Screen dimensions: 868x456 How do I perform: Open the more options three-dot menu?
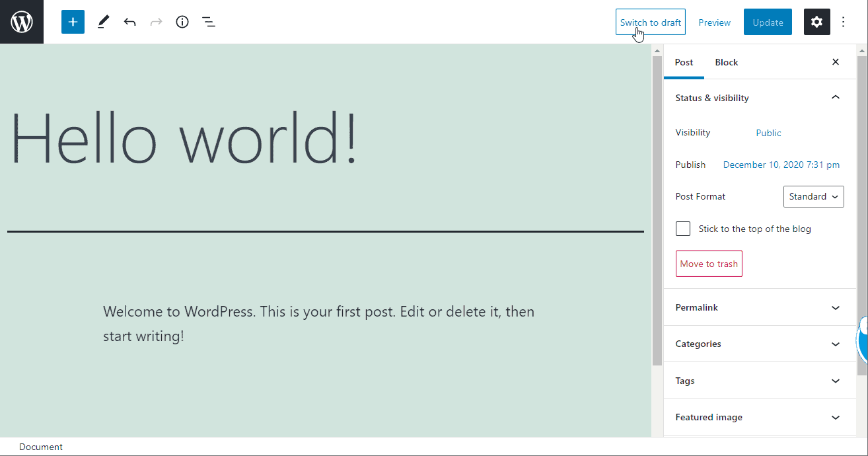coord(843,22)
